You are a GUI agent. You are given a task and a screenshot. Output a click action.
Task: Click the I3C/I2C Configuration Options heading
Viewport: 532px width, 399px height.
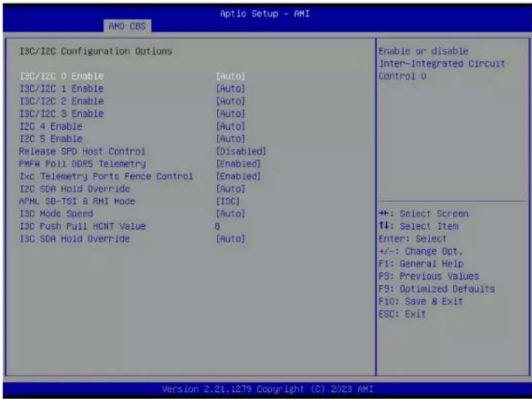coord(96,51)
